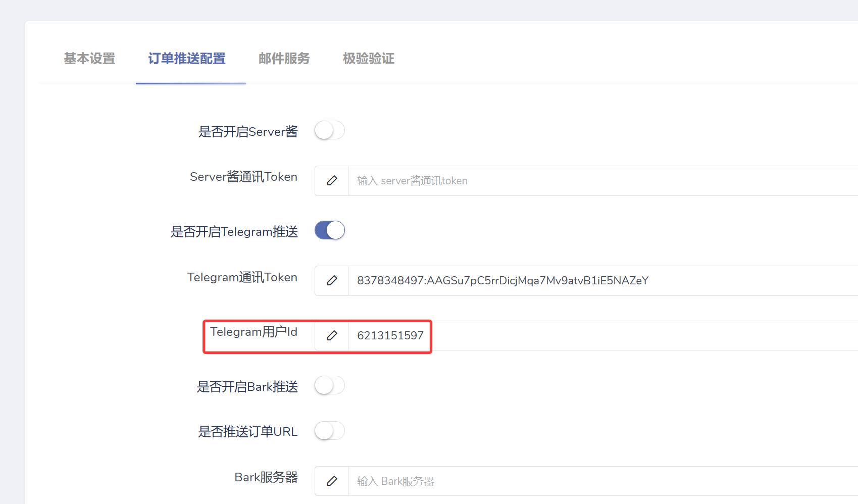
Task: Click the Server酱通讯Token label
Action: 243,177
